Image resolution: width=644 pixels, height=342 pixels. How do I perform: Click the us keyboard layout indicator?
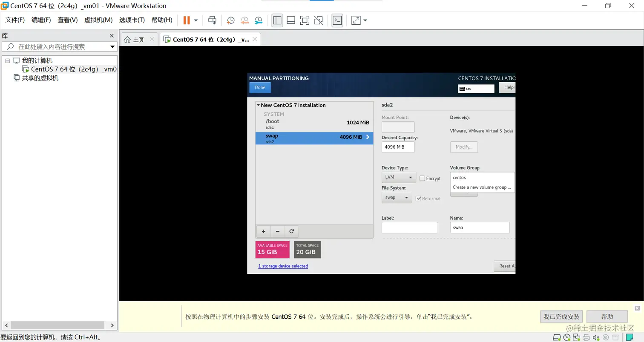[x=476, y=89]
